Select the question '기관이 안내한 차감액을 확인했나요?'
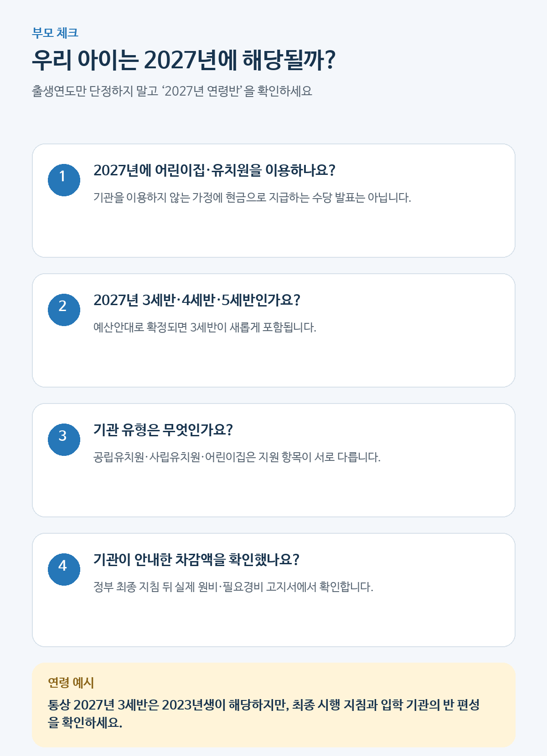 click(x=196, y=560)
